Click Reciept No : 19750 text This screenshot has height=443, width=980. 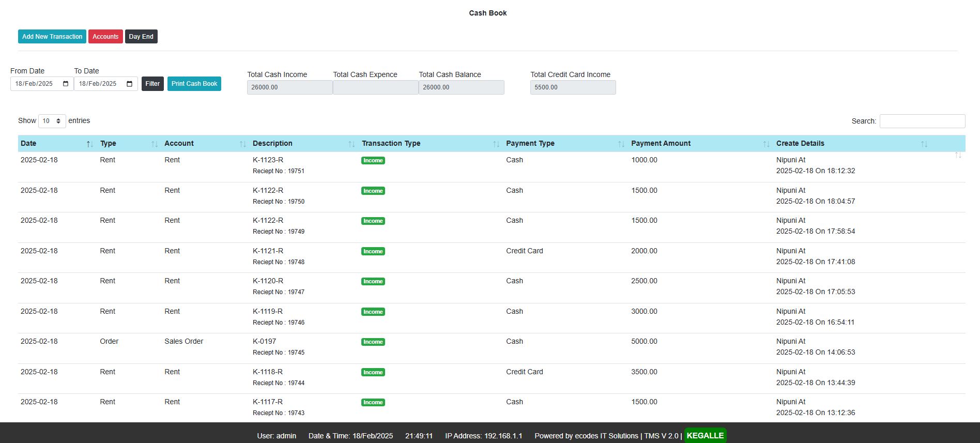(x=279, y=202)
